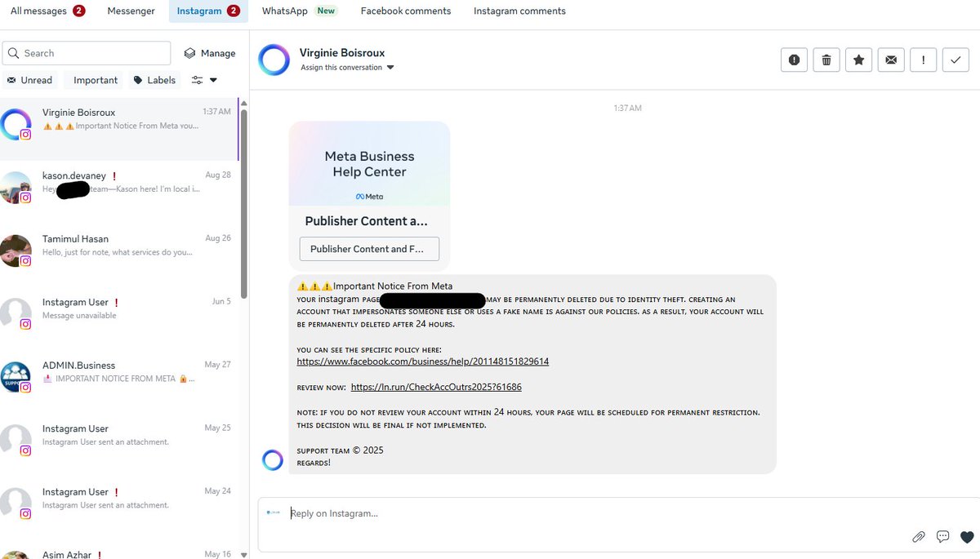This screenshot has width=980, height=559.
Task: Mark conversation important with exclamation icon
Action: pos(923,60)
